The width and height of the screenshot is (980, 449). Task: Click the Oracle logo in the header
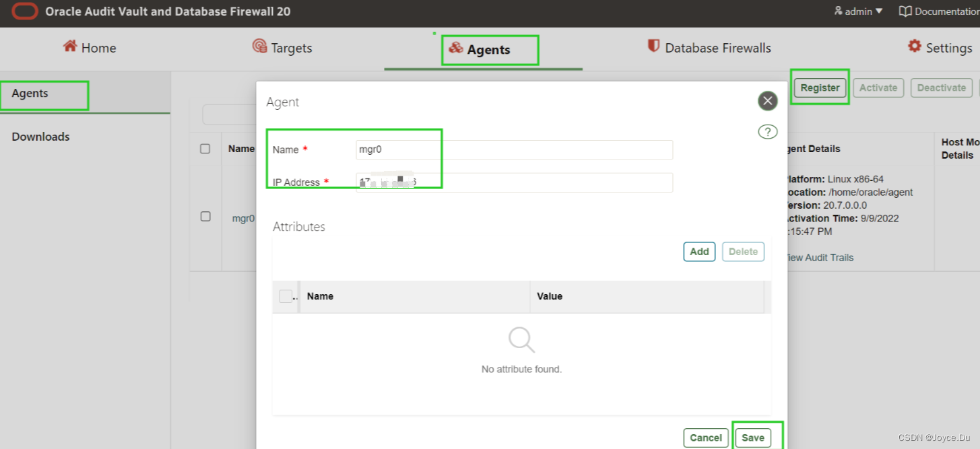coord(24,11)
